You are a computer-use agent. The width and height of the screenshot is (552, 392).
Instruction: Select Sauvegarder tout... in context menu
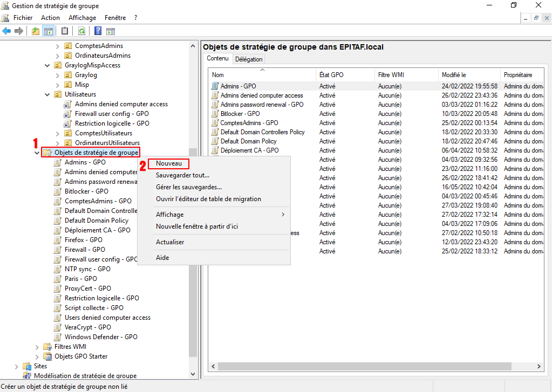coord(182,175)
